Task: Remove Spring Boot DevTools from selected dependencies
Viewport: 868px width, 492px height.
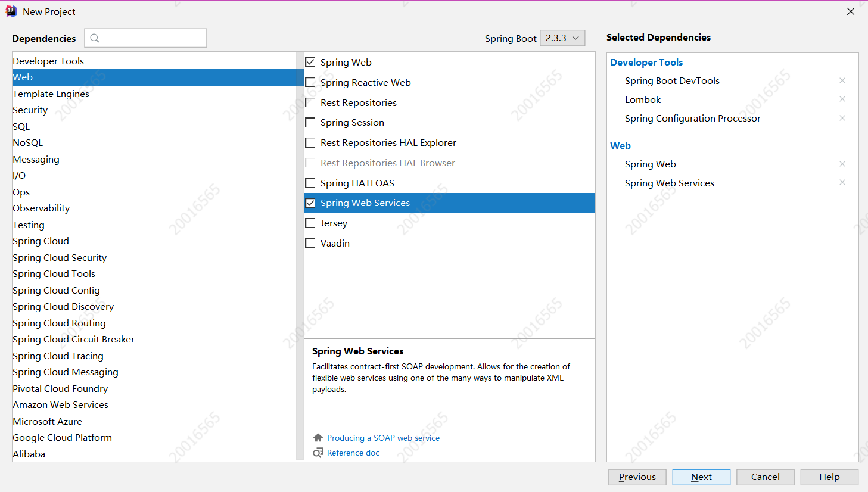Action: click(x=842, y=80)
